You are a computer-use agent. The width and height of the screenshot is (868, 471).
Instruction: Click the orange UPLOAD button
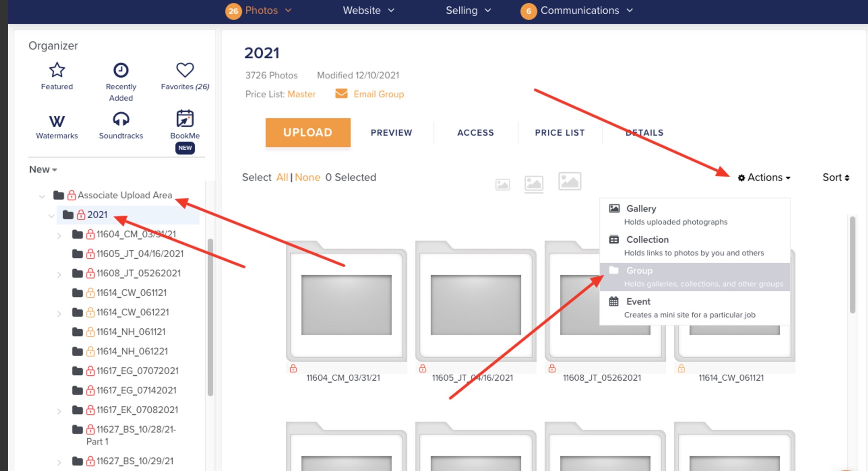point(308,132)
